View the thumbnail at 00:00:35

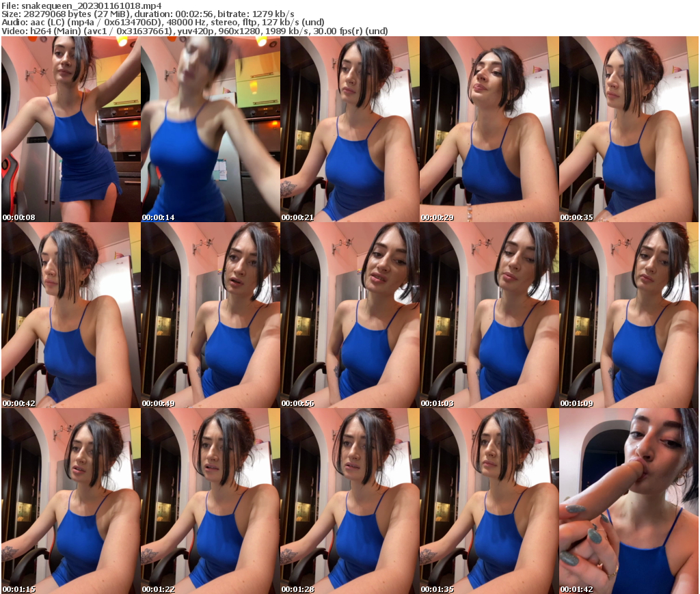pyautogui.click(x=628, y=130)
